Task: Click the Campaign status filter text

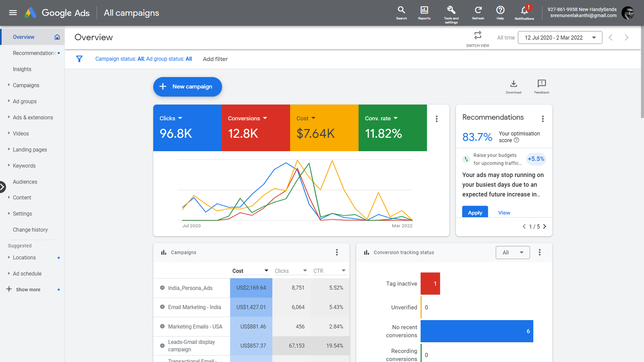Action: point(144,59)
